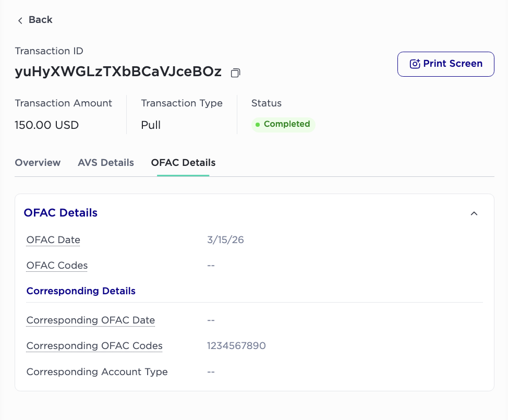Viewport: 508px width, 420px height.
Task: Open the AVS Details tab
Action: click(x=106, y=162)
